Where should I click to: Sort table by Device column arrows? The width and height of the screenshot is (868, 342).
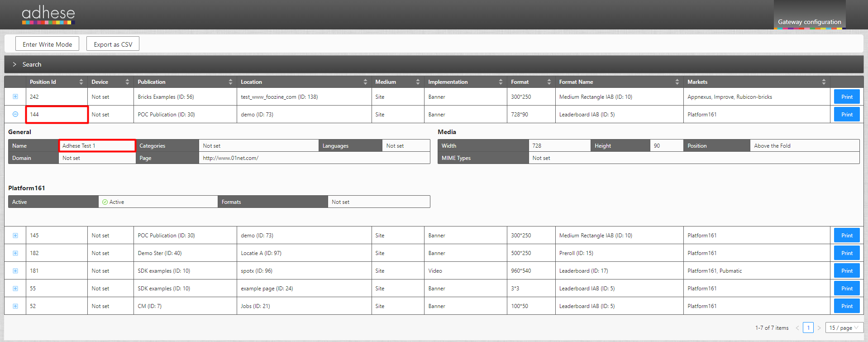coord(127,82)
